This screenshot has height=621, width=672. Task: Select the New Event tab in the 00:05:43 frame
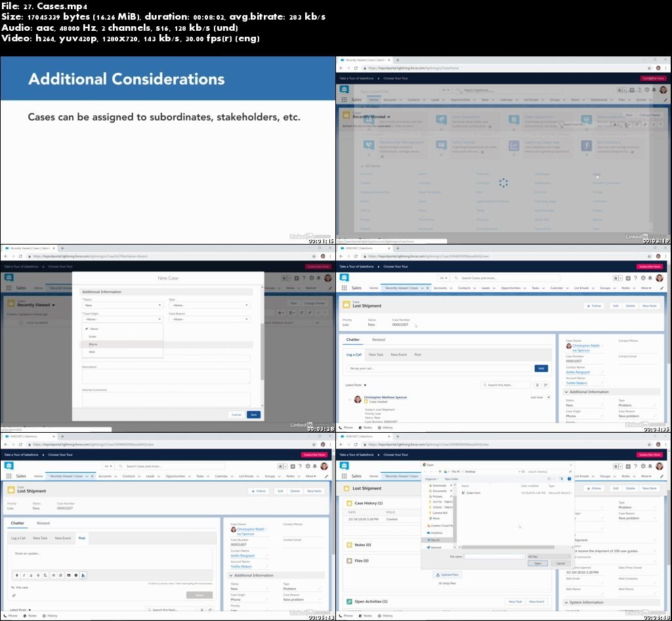(63, 538)
